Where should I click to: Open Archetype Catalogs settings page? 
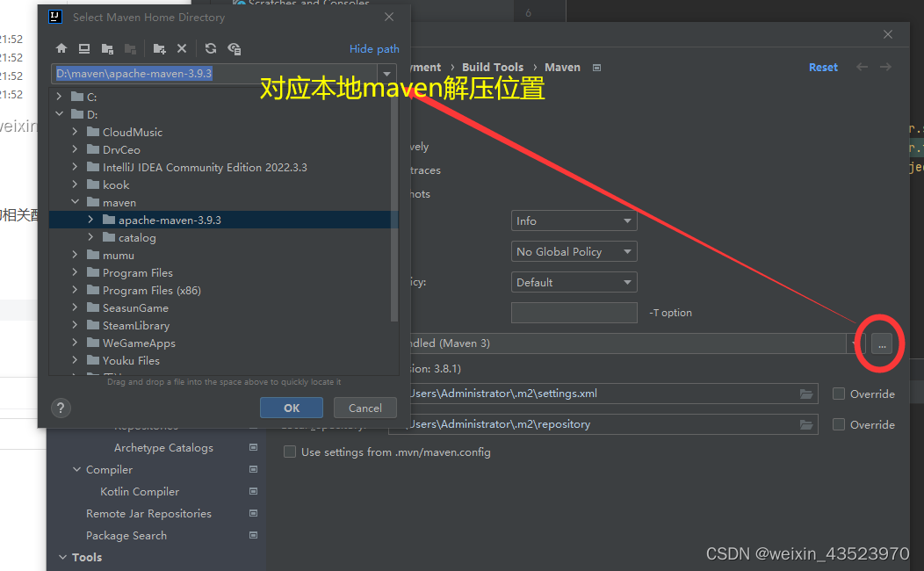click(x=164, y=448)
